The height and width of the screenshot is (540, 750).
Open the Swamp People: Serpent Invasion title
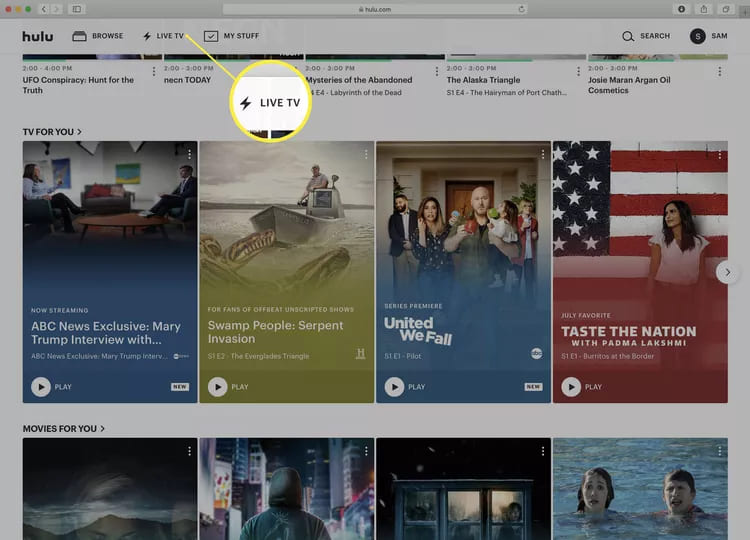[276, 332]
